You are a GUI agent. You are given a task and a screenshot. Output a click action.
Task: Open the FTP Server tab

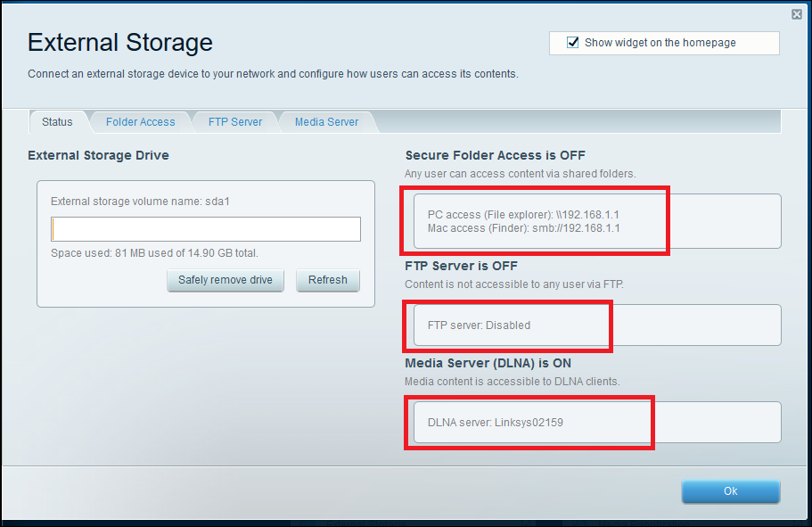[234, 121]
